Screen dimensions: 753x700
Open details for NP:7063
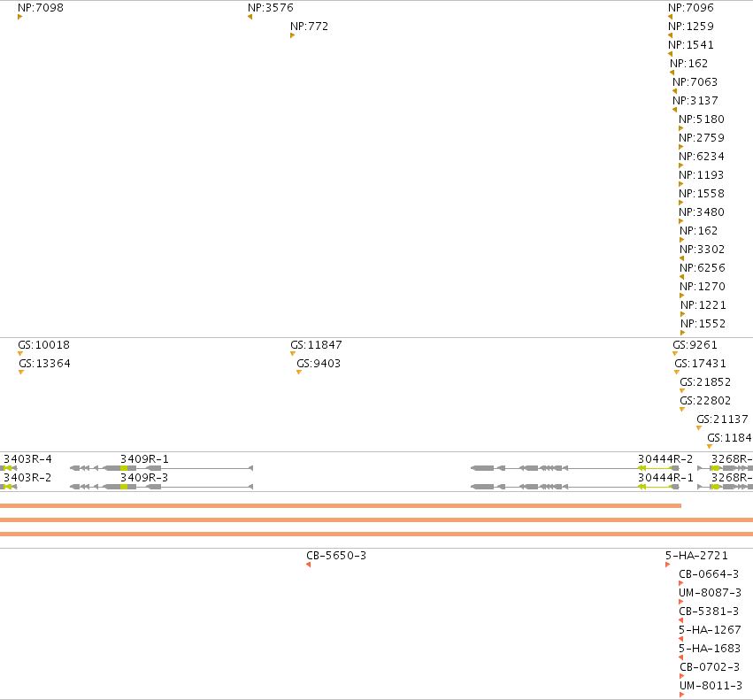(x=674, y=91)
